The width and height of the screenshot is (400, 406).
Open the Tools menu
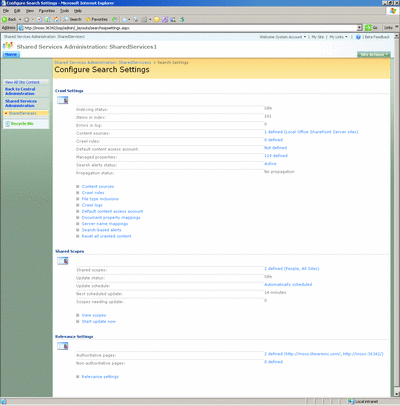64,11
